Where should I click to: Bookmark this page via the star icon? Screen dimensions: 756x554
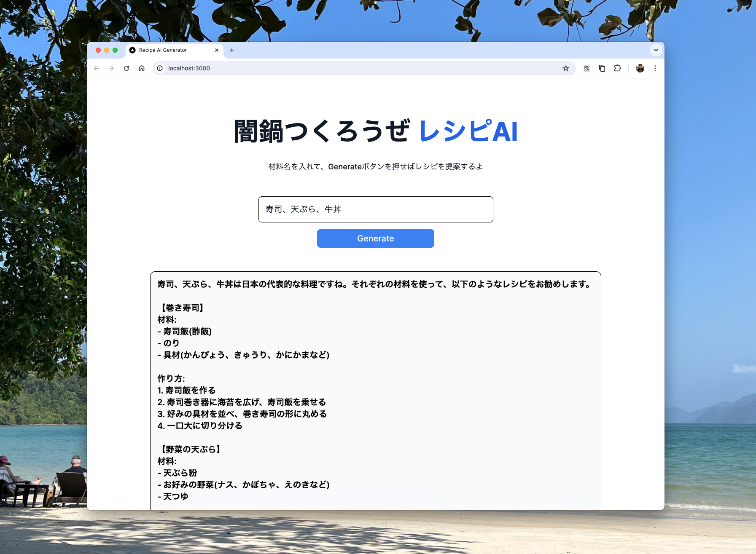point(565,68)
